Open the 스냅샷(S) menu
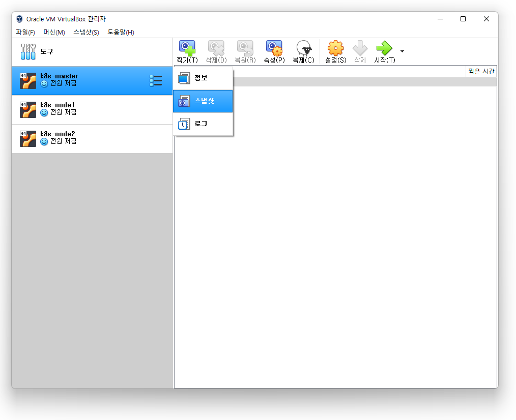 [x=86, y=32]
